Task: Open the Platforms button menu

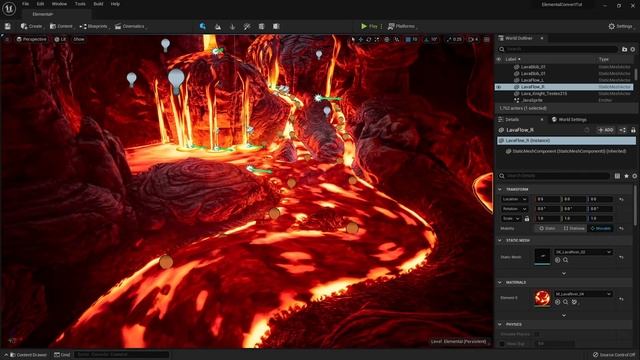Action: [x=402, y=26]
